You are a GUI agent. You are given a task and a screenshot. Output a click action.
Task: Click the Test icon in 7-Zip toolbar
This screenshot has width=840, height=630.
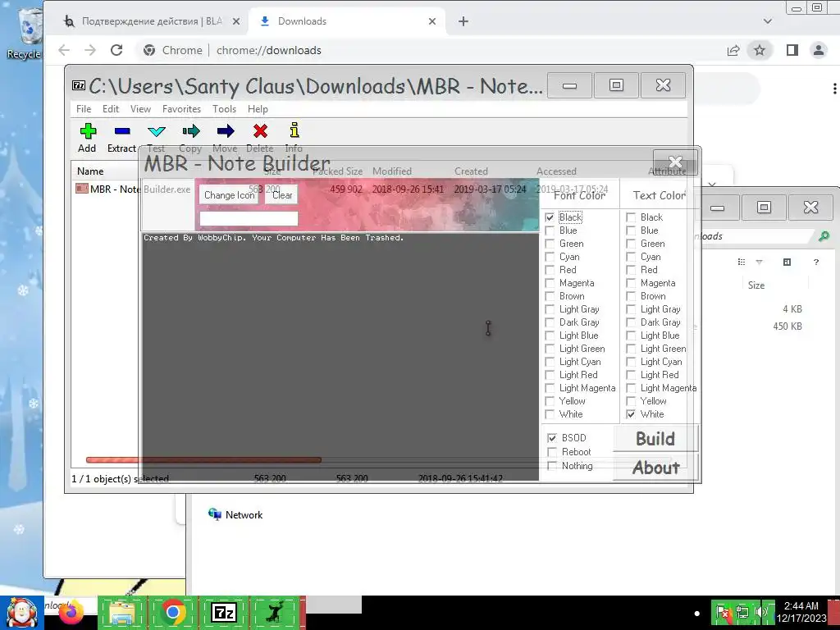tap(157, 131)
